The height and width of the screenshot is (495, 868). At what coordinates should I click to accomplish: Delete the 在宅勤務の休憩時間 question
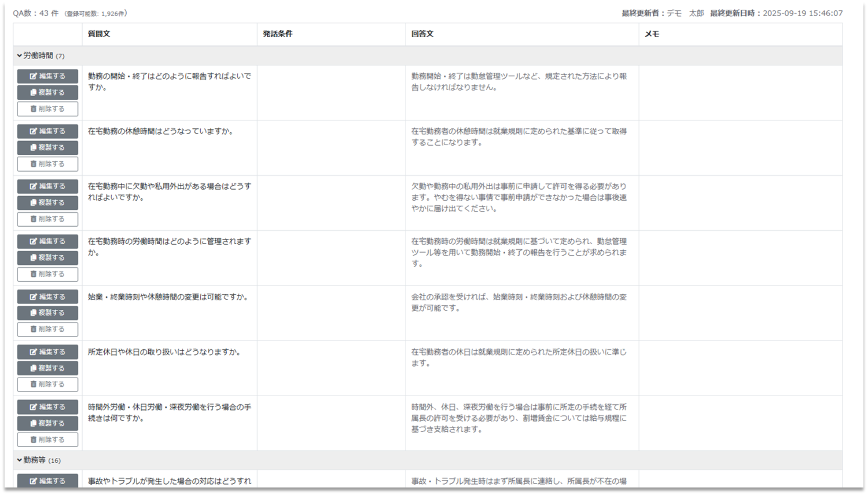click(x=47, y=164)
